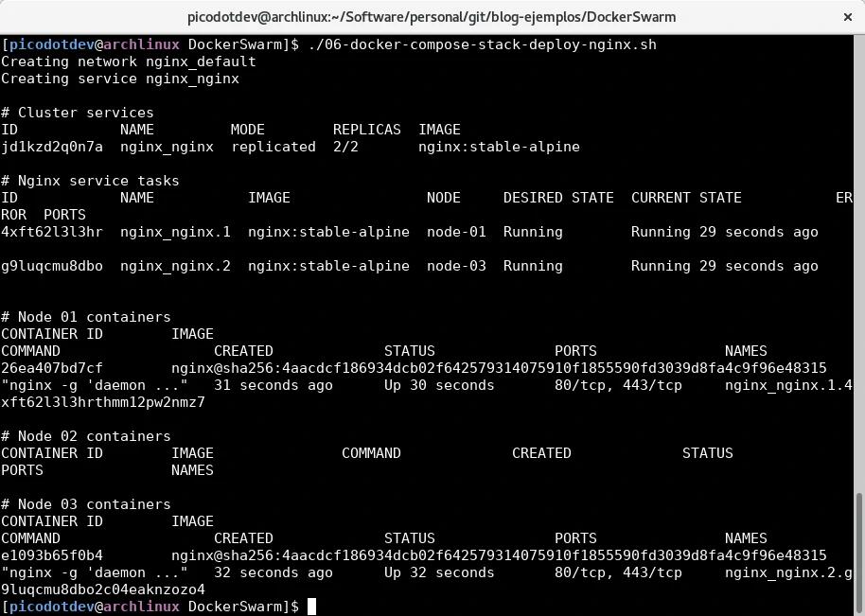Click the node-03 entry in tasks
This screenshot has height=616, width=865.
(x=456, y=266)
